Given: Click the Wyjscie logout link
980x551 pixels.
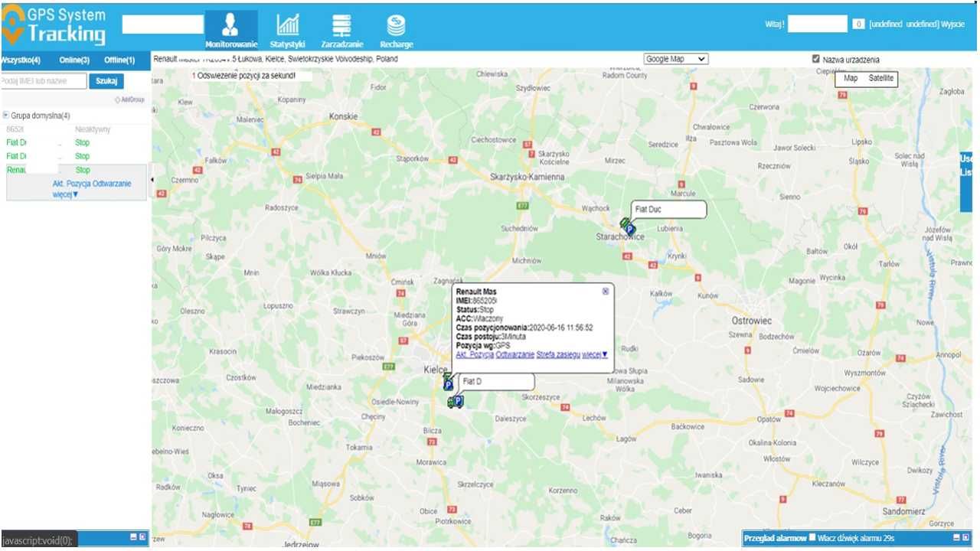Looking at the screenshot, I should 952,24.
